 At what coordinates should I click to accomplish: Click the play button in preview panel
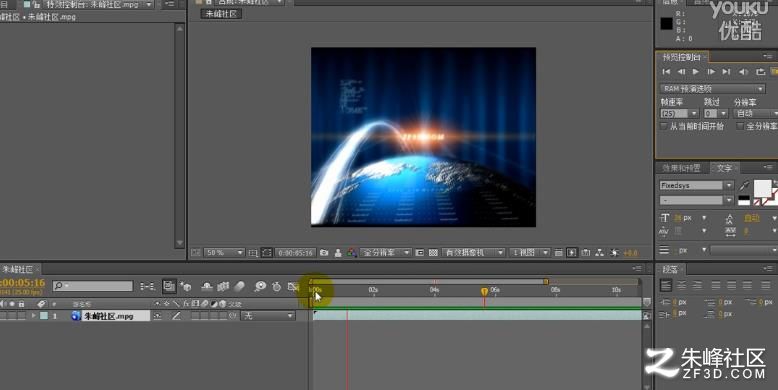click(x=696, y=72)
